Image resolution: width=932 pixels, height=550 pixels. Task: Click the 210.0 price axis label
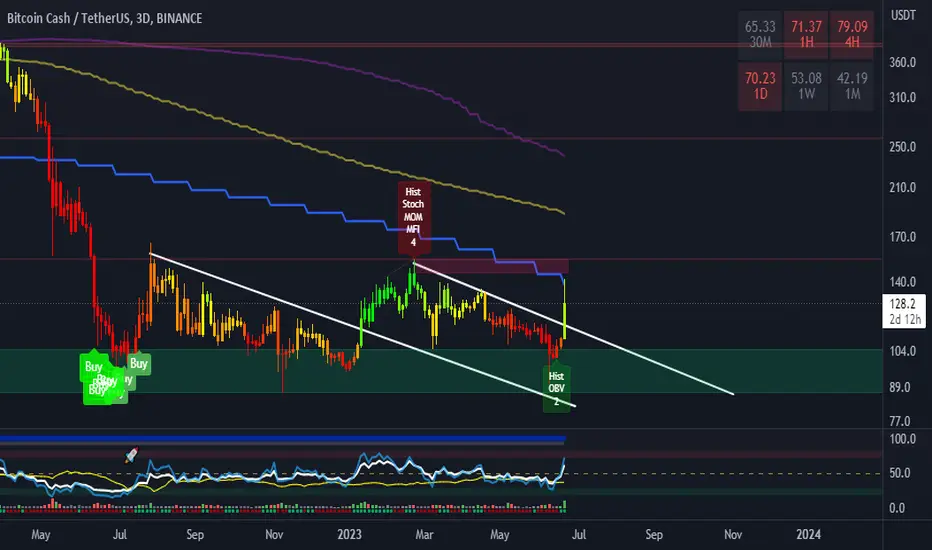coord(902,187)
